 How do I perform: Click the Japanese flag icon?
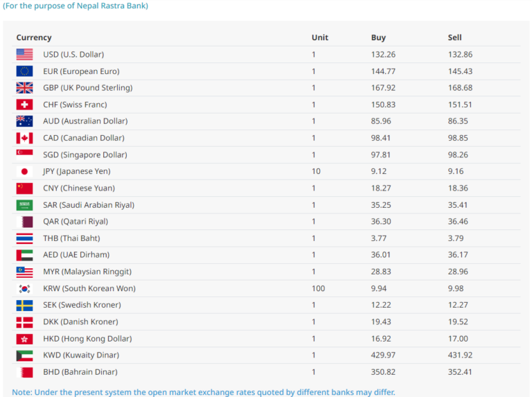[x=24, y=171]
